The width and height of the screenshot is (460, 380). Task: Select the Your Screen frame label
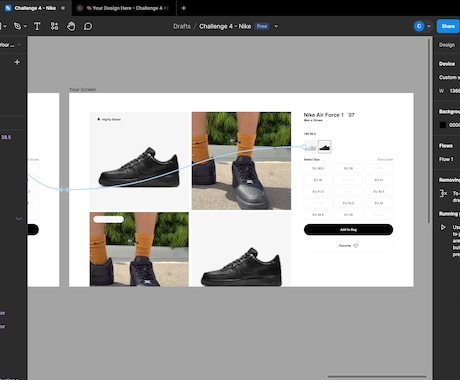(82, 89)
